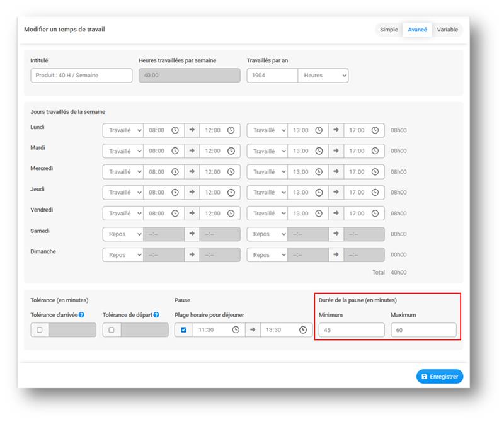Click help icon next to Tolérance de départ
The width and height of the screenshot is (504, 422).
156,315
